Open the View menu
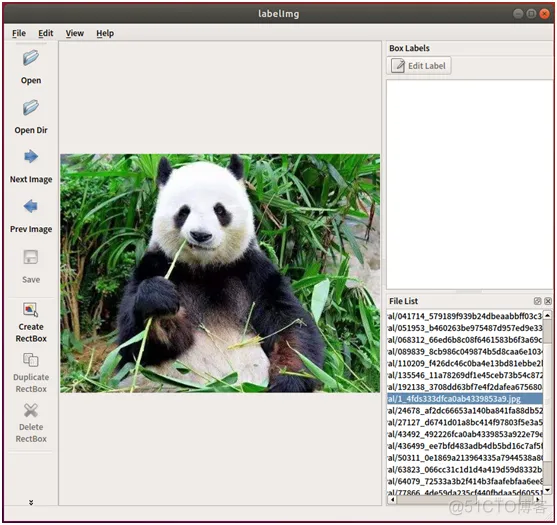This screenshot has height=525, width=557. 75,33
